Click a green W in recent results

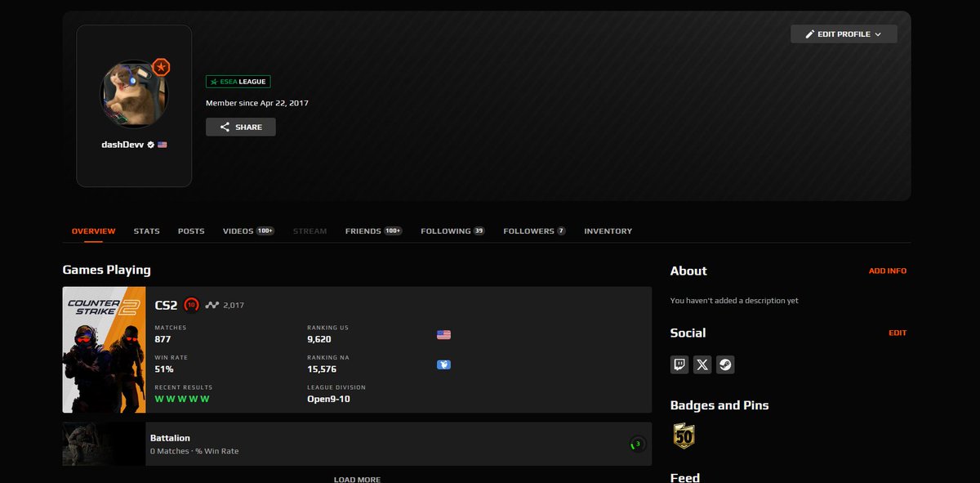160,398
